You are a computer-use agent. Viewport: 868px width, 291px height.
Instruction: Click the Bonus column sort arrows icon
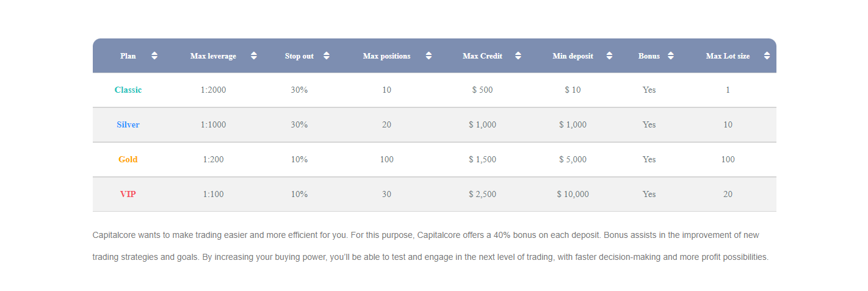(671, 56)
